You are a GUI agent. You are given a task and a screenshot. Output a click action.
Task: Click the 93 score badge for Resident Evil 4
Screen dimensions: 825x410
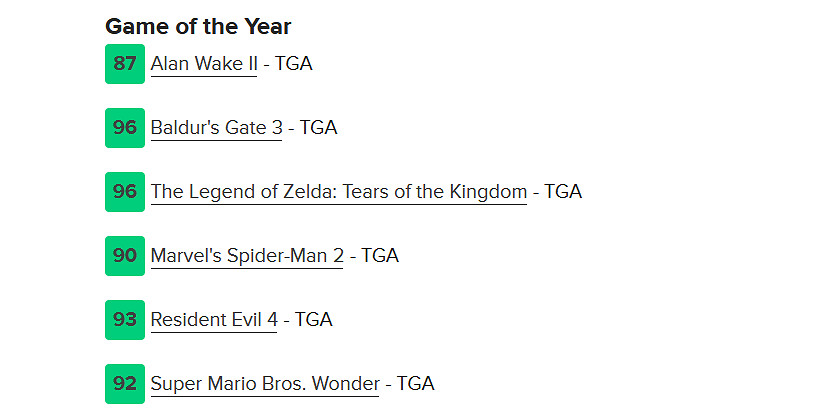125,320
